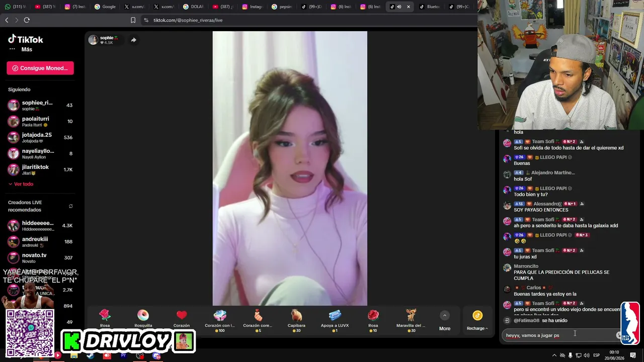Switch to the Google tab
644x362 pixels.
coord(106,7)
